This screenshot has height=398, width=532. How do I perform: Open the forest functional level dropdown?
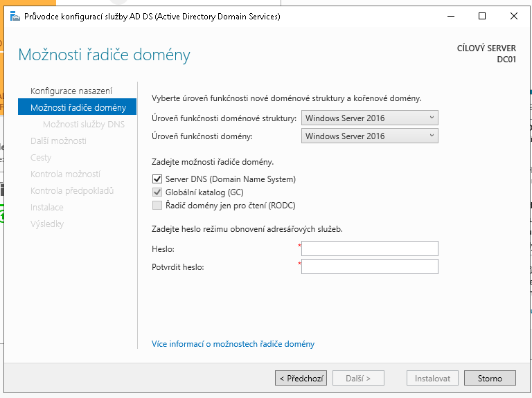point(370,118)
